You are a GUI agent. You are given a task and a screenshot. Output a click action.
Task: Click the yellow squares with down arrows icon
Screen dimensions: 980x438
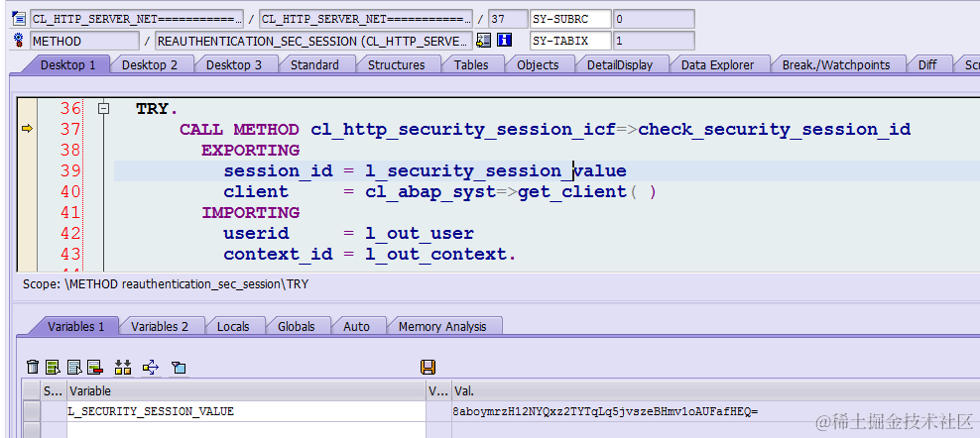click(123, 367)
